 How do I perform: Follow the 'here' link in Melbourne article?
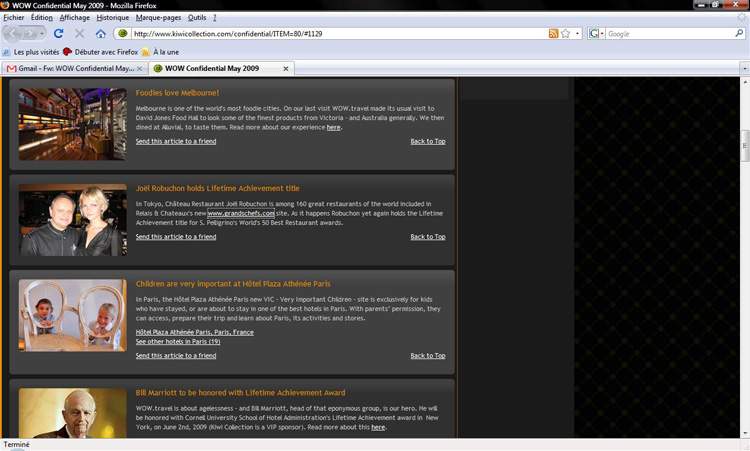click(333, 127)
